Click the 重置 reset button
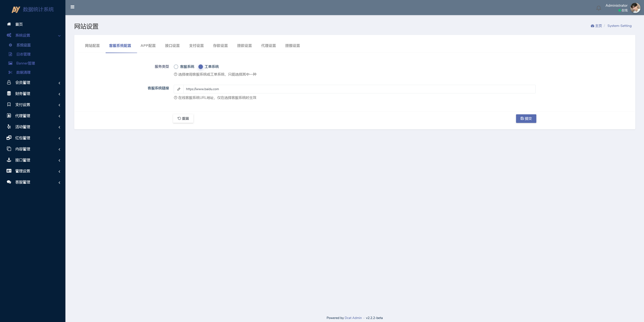This screenshot has width=644, height=322. (183, 119)
